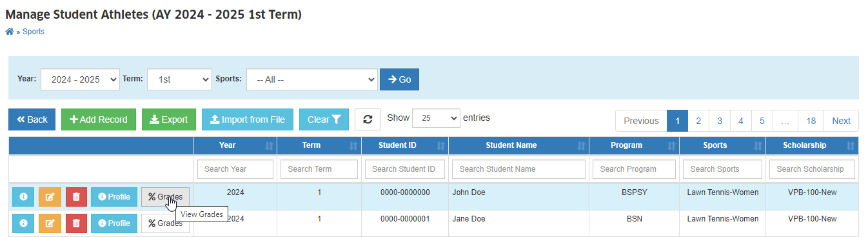Focus the Search Year field
Viewport: 868px width, 237px height.
pyautogui.click(x=235, y=169)
